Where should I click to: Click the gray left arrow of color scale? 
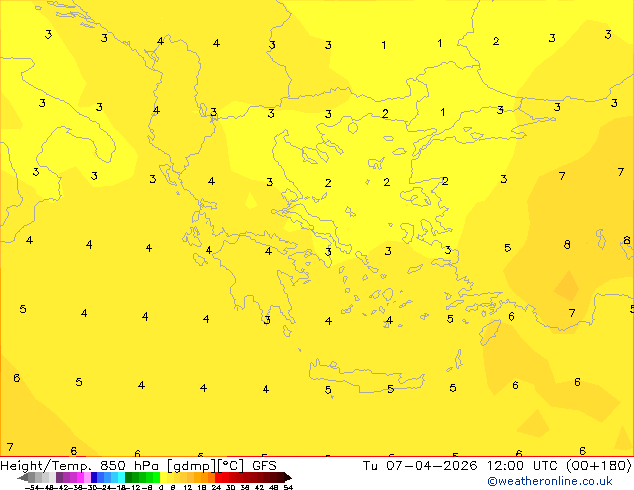pyautogui.click(x=23, y=477)
